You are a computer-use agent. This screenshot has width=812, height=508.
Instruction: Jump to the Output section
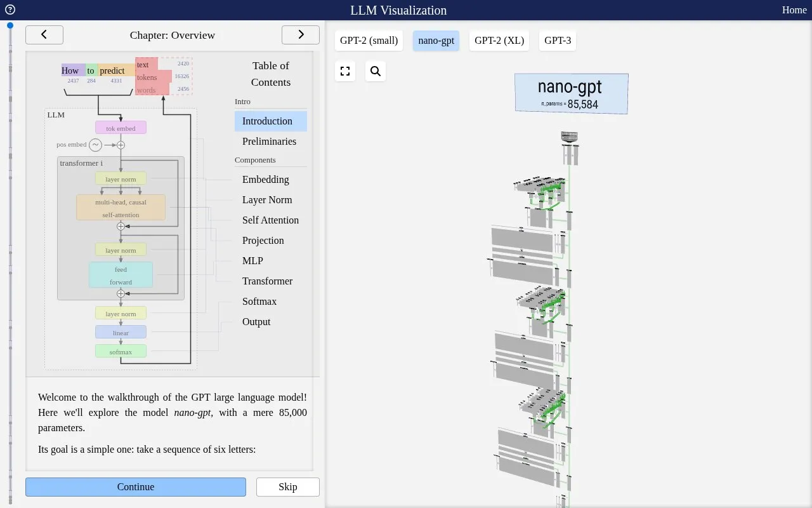pyautogui.click(x=271, y=322)
